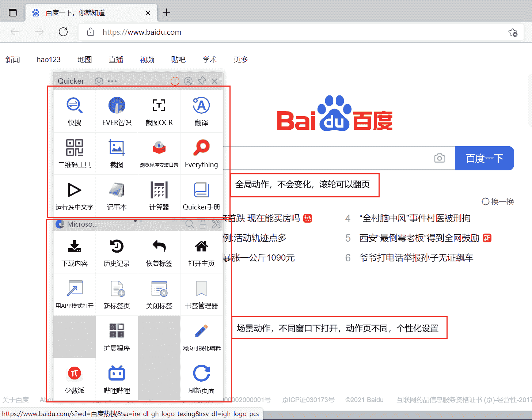
Task: Open the EVER智识 action
Action: (117, 111)
